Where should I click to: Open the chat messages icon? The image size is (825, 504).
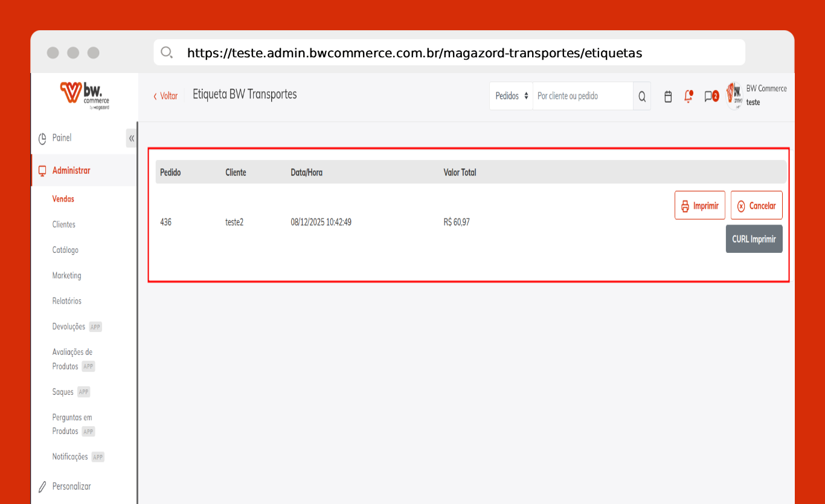click(710, 97)
